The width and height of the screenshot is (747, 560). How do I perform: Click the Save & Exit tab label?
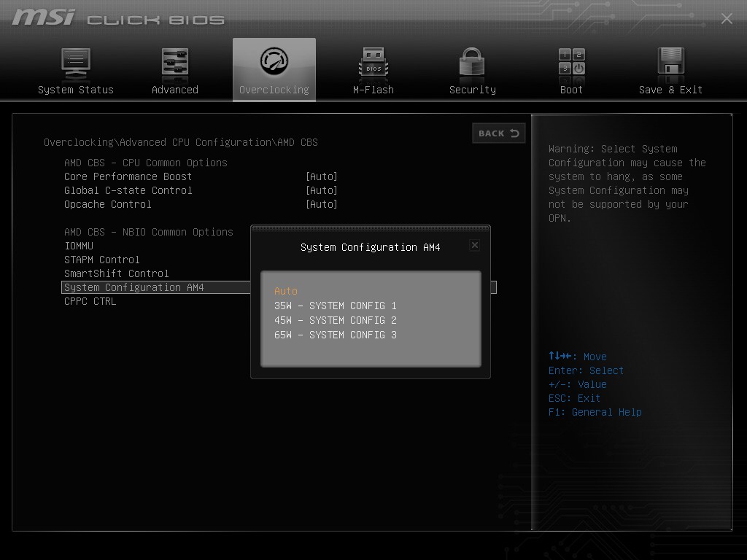point(671,90)
